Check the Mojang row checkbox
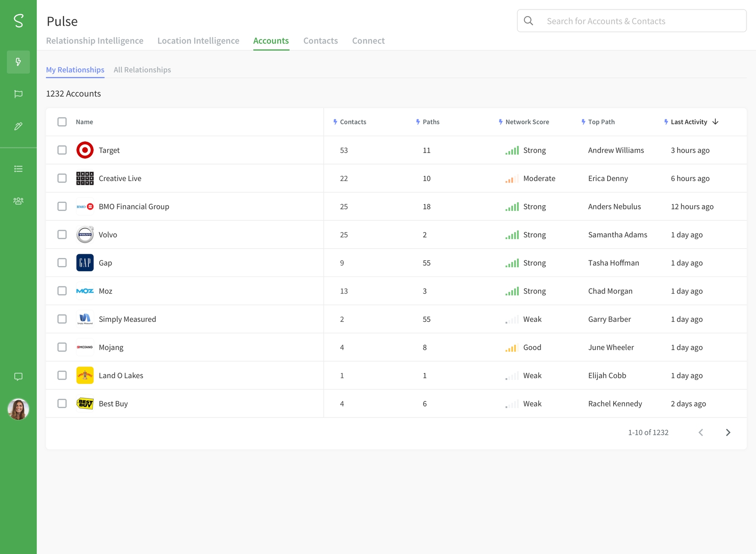 pos(62,347)
